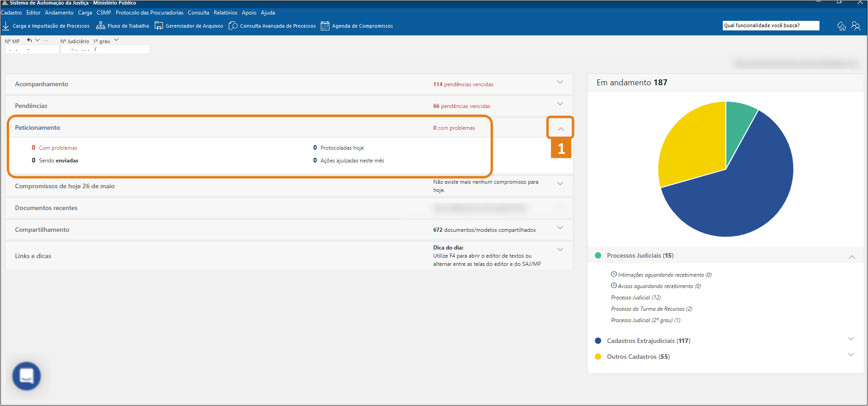Screen dimensions: 868x406
Task: Click the Protocoladas hoje item
Action: click(x=342, y=148)
